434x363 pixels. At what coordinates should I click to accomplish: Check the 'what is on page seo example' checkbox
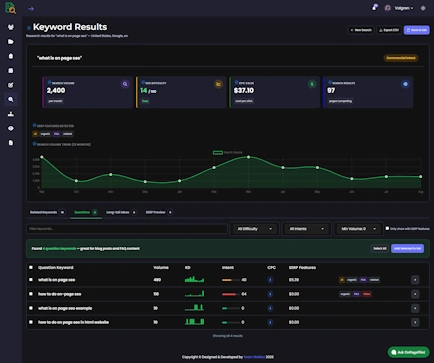[x=31, y=308]
